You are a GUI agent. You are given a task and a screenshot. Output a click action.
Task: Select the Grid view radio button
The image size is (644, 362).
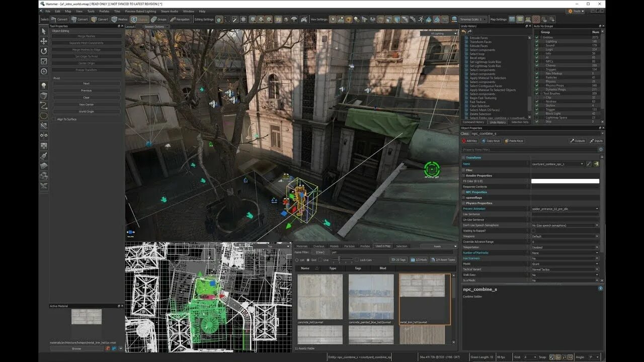click(308, 260)
